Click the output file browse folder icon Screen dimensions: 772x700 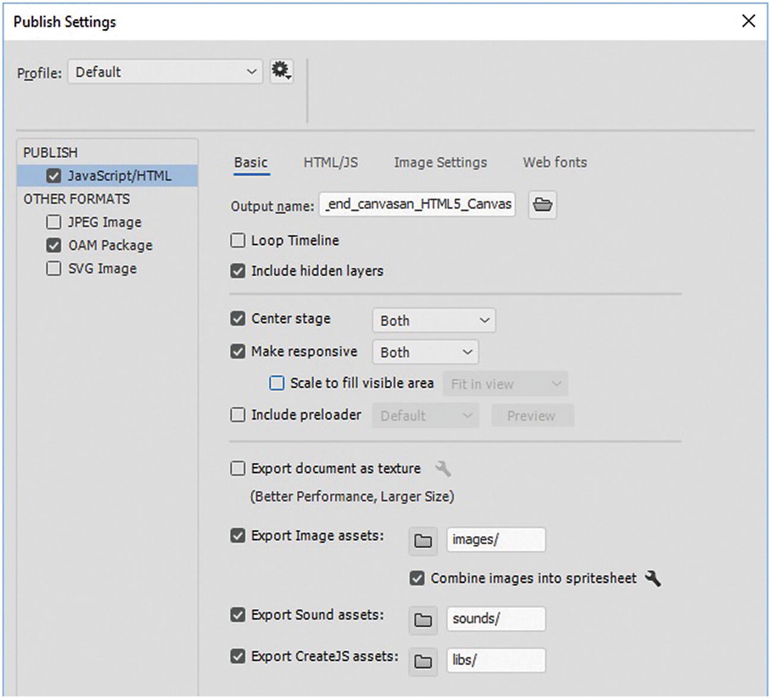542,205
